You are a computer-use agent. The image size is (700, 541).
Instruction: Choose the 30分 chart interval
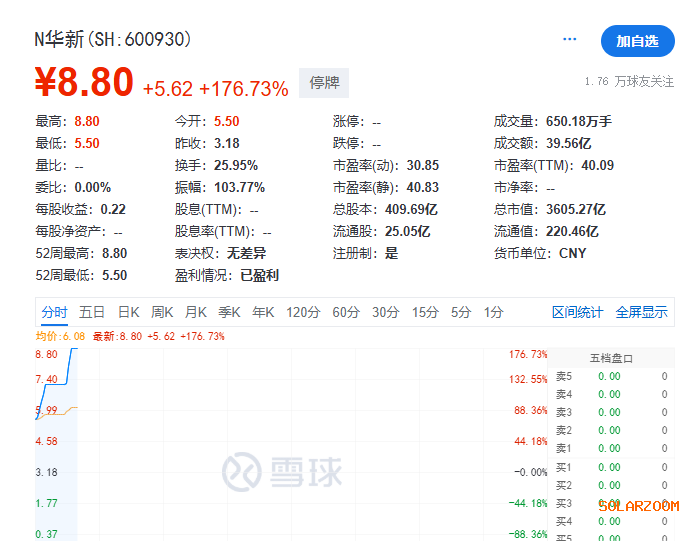pos(385,312)
